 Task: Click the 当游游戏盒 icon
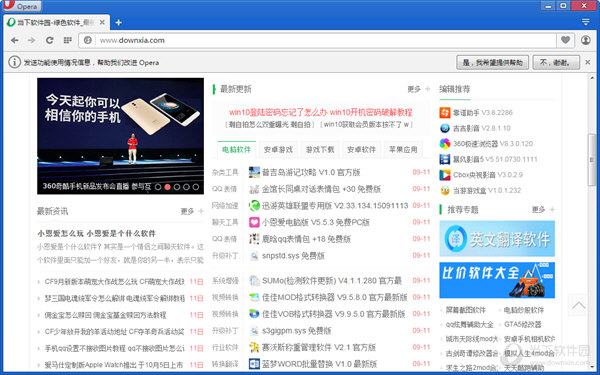(x=445, y=190)
